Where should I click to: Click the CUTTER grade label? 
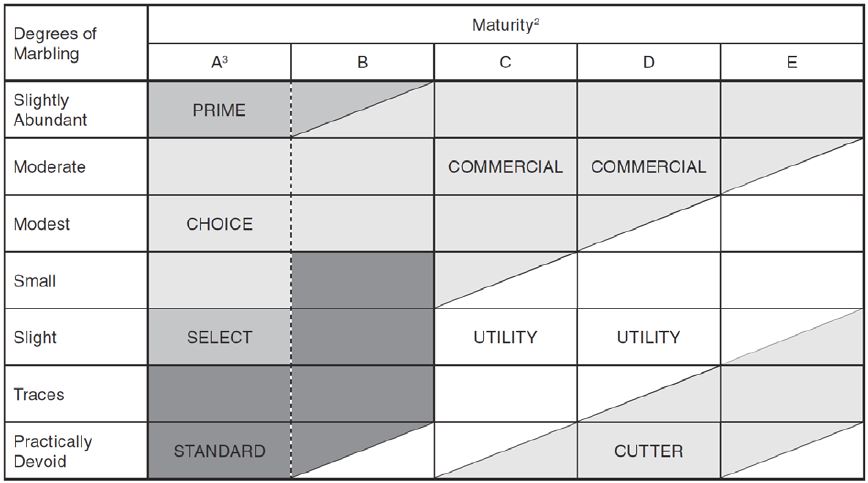pos(649,451)
